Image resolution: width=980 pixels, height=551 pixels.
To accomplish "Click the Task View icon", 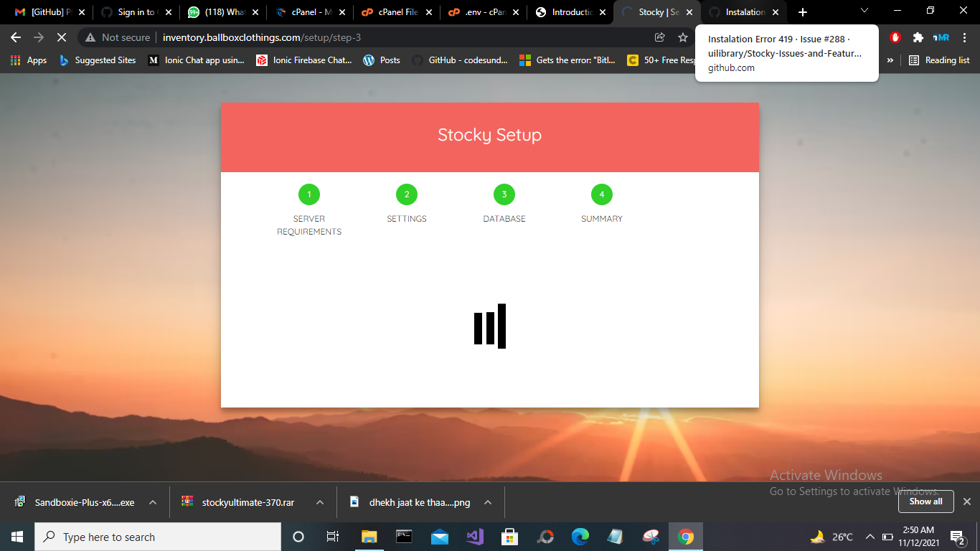I will coord(332,537).
